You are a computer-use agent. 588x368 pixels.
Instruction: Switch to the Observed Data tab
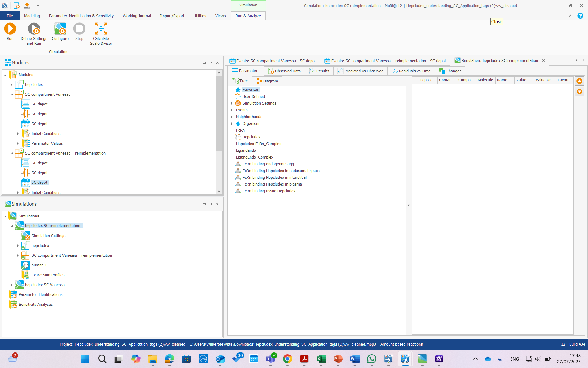point(284,71)
